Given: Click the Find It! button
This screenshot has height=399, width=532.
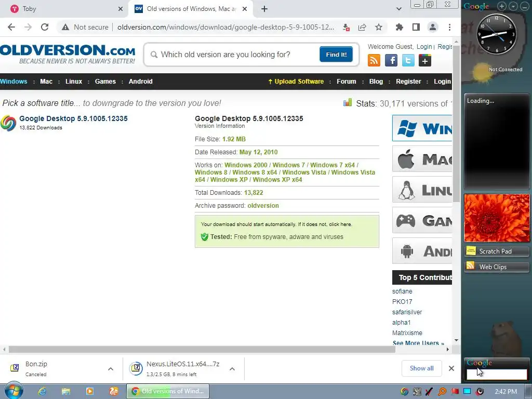Looking at the screenshot, I should [x=336, y=54].
